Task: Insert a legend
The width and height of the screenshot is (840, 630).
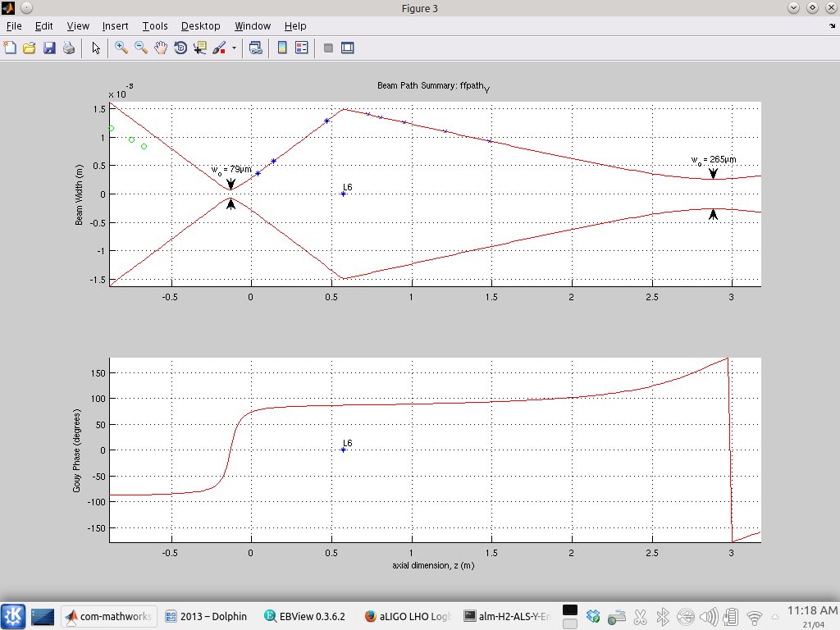Action: click(x=302, y=48)
